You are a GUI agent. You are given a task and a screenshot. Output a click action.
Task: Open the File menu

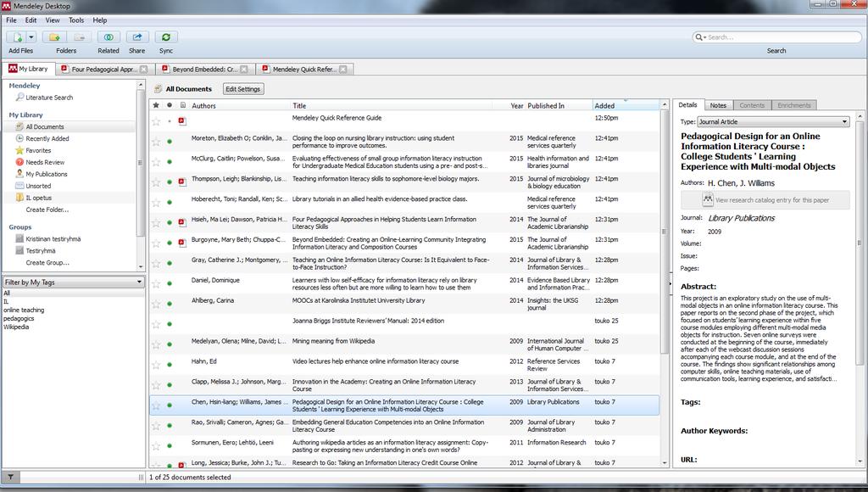11,20
